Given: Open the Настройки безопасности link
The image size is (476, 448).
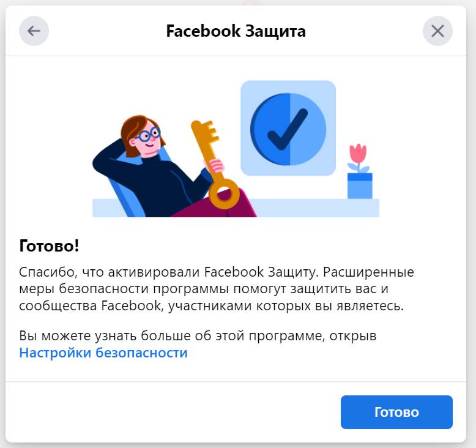Looking at the screenshot, I should 103,353.
